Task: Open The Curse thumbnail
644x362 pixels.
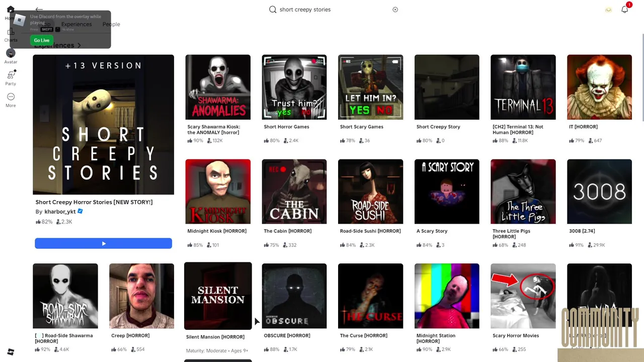Action: pyautogui.click(x=370, y=296)
